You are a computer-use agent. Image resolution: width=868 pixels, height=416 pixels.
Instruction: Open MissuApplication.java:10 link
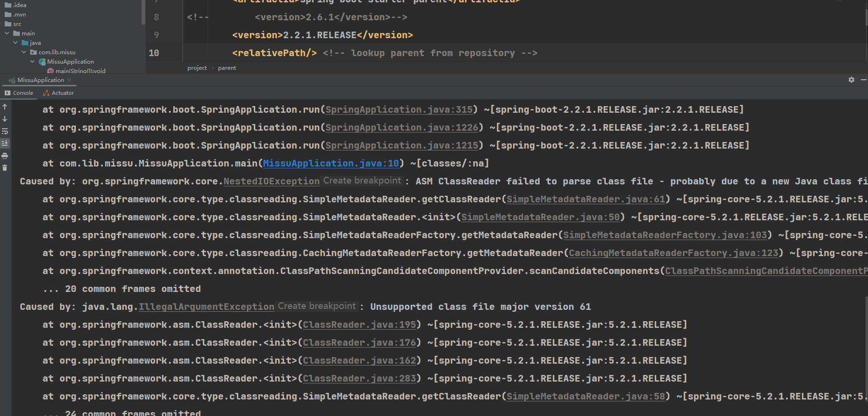(331, 163)
